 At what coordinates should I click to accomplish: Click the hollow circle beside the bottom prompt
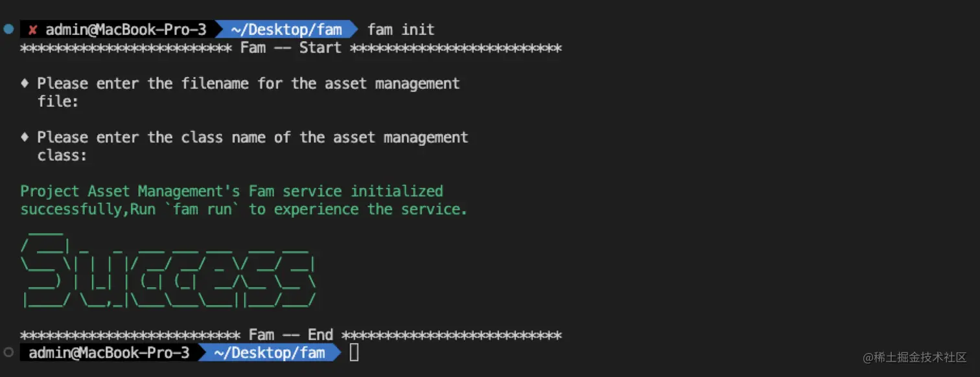pos(8,352)
